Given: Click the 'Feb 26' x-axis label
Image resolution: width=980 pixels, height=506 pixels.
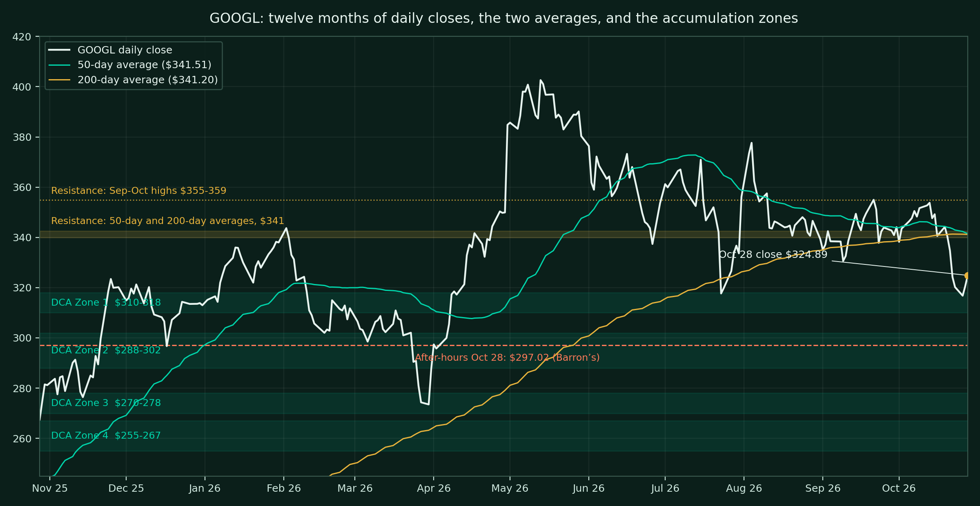Looking at the screenshot, I should 284,488.
